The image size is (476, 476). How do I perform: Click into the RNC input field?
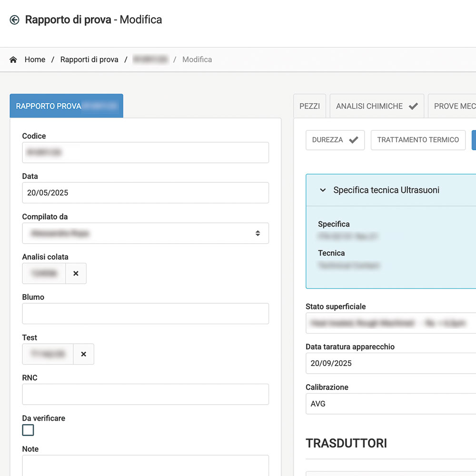click(x=145, y=395)
